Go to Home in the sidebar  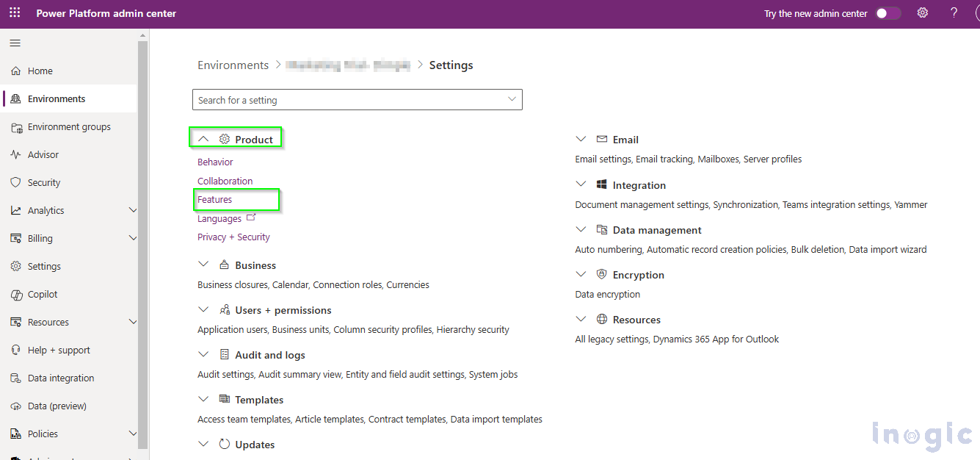tap(40, 71)
